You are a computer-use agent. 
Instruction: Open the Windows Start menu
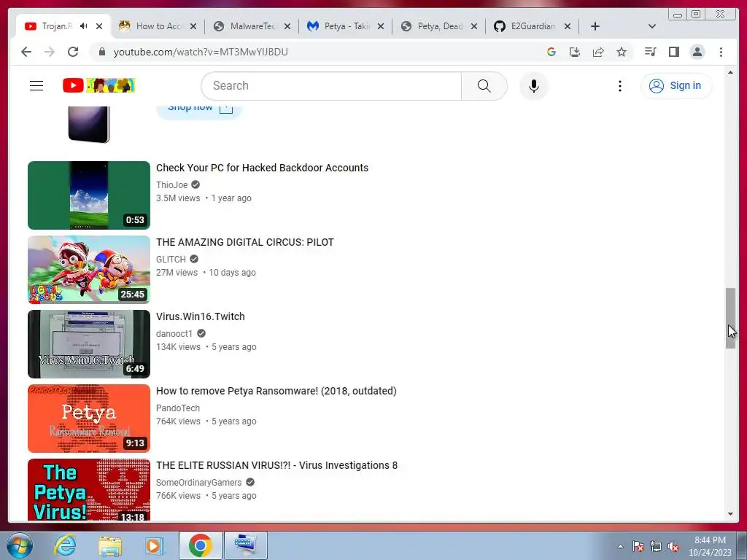(x=20, y=545)
